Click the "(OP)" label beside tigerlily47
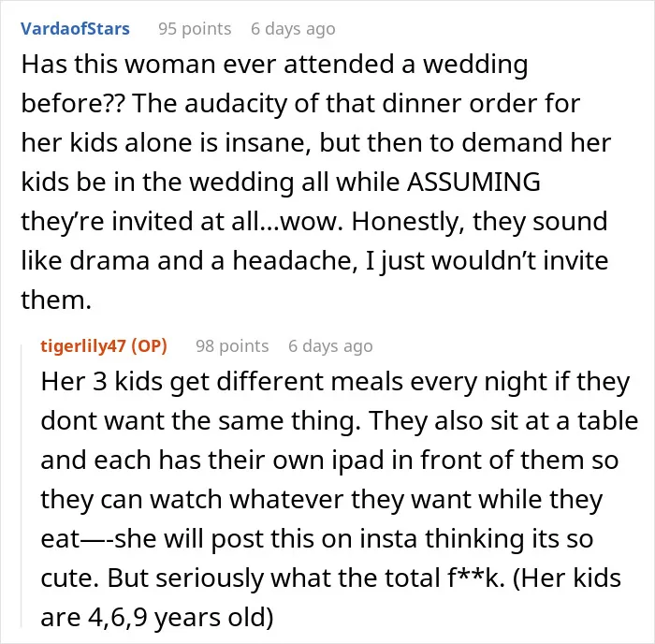655x644 pixels. coord(149,346)
